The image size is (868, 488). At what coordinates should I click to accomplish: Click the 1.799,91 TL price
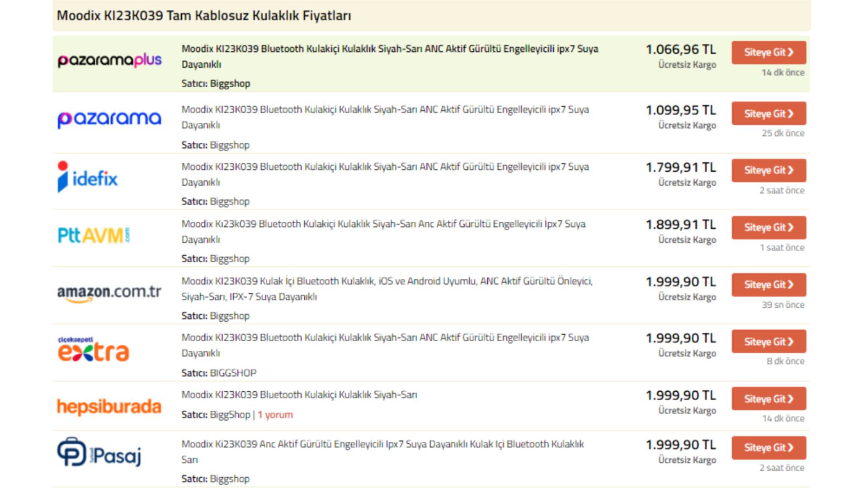681,168
